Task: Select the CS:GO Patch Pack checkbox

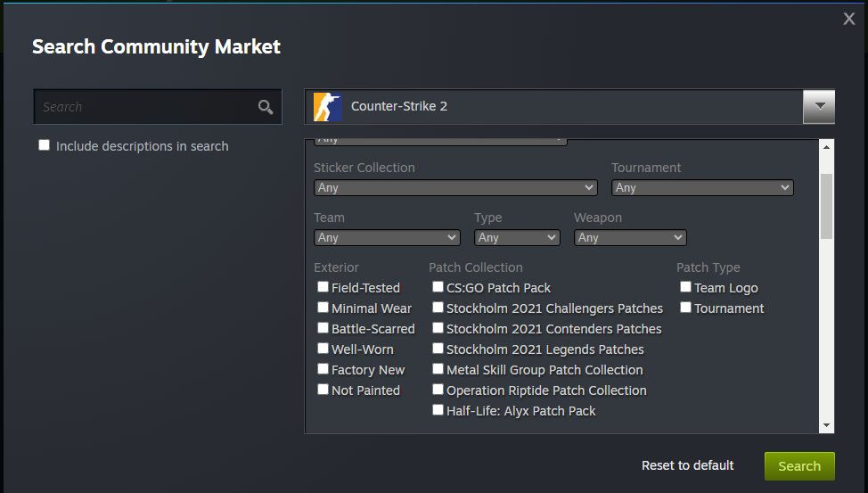Action: tap(438, 287)
